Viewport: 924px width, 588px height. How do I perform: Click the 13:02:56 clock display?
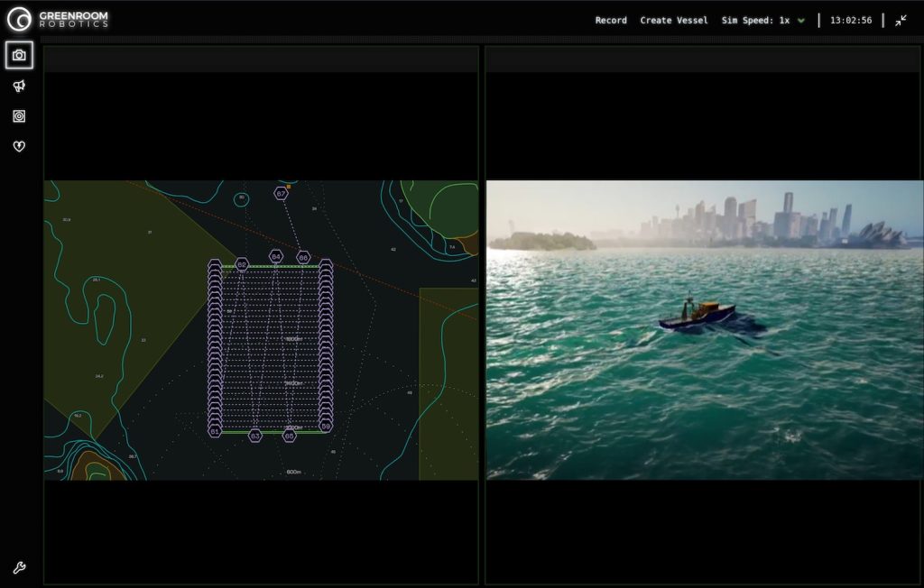[x=851, y=20]
